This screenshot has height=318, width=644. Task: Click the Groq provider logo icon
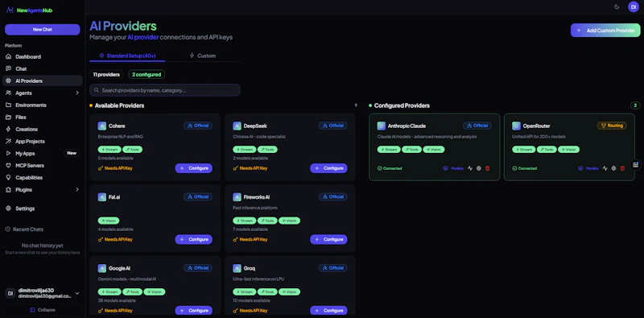[x=237, y=268]
